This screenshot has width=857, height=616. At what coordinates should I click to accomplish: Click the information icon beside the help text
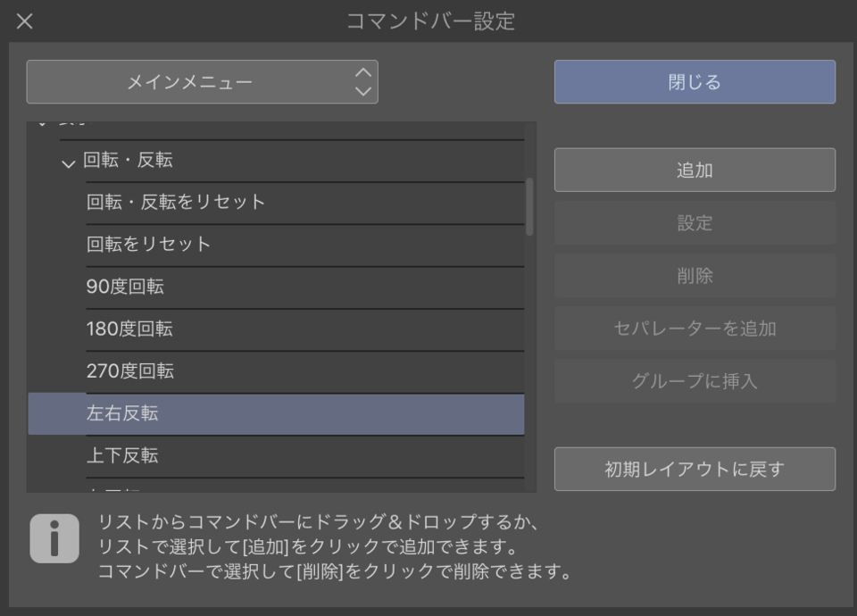click(x=54, y=538)
